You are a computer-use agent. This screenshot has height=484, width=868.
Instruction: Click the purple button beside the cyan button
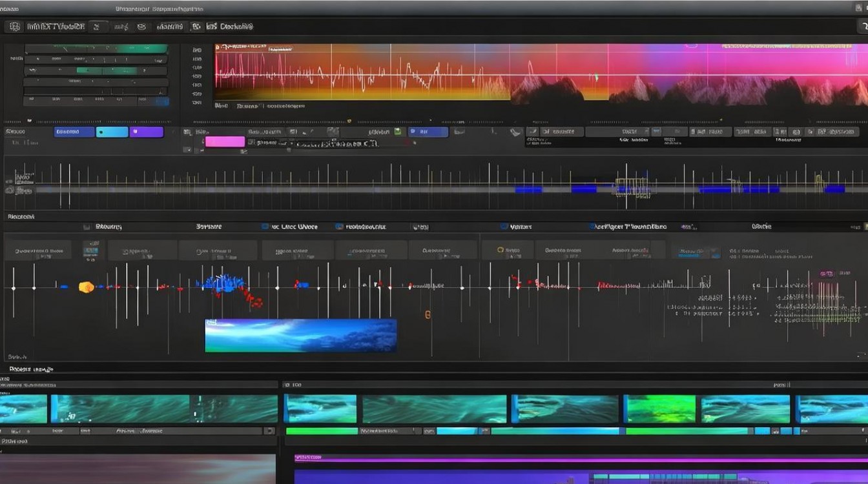pos(146,132)
